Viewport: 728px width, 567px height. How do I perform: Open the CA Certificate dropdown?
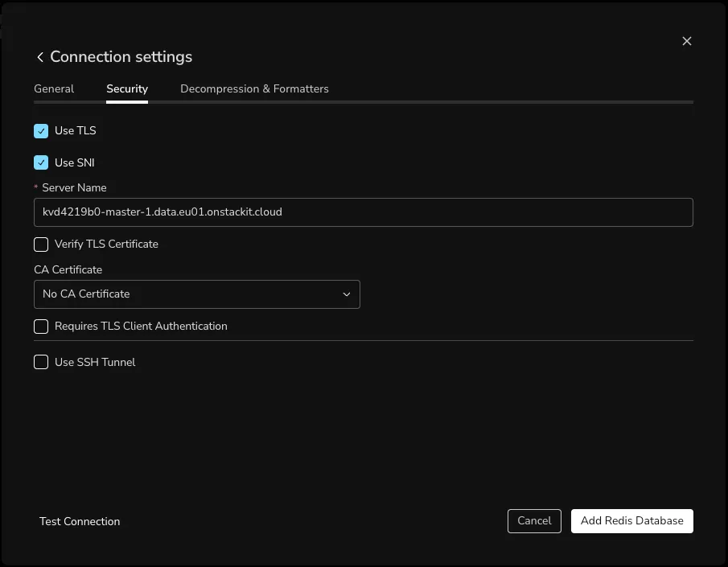pyautogui.click(x=197, y=294)
